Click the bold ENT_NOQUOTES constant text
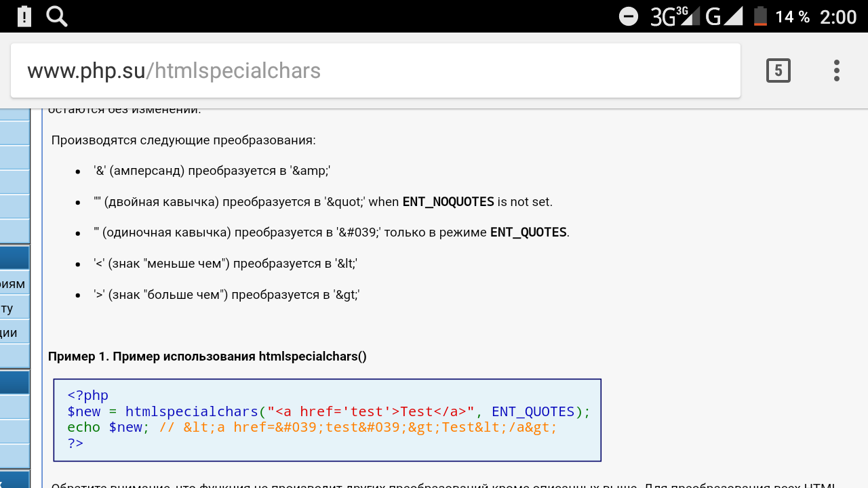Image resolution: width=868 pixels, height=488 pixels. tap(448, 202)
